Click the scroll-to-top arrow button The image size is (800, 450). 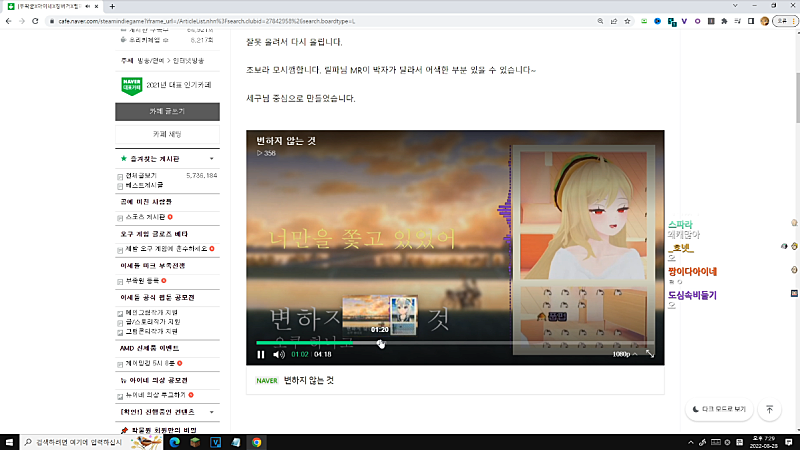(769, 409)
